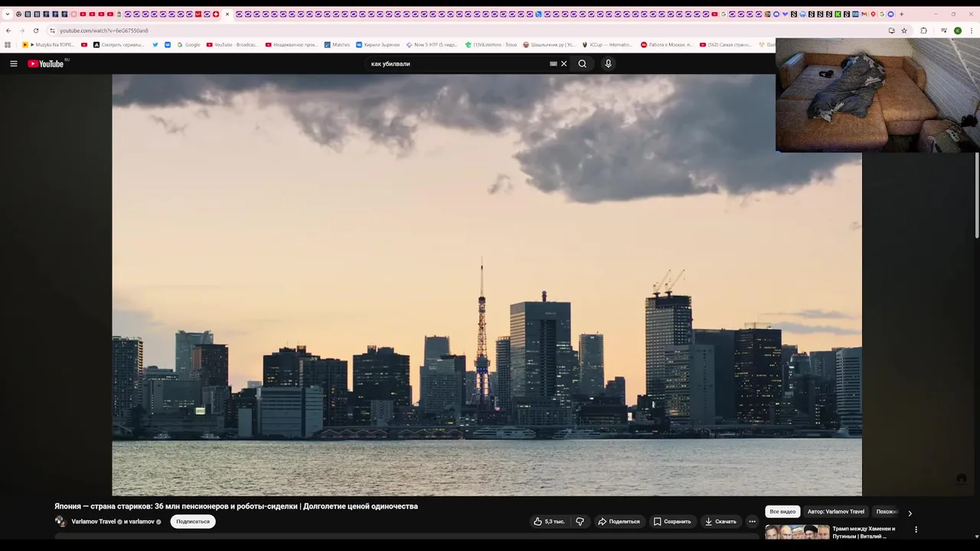Click the video player showing Tokyo skyline
The width and height of the screenshot is (980, 551).
point(487,285)
